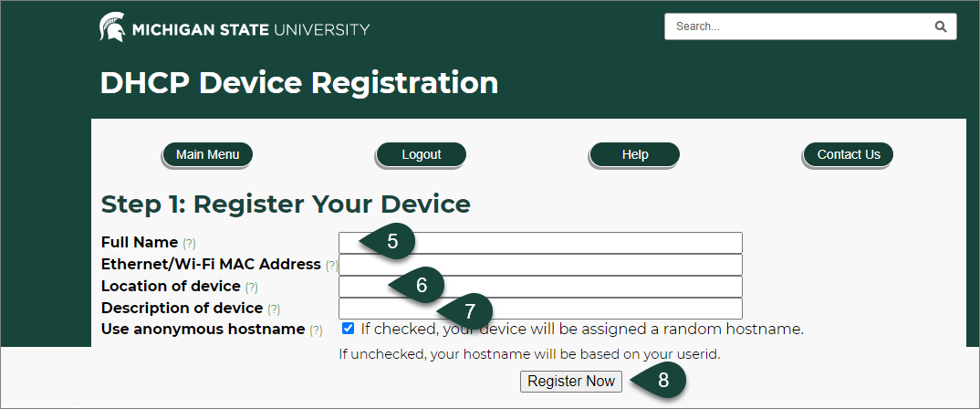Go to Main Menu
Viewport: 980px width, 409px height.
(x=207, y=155)
